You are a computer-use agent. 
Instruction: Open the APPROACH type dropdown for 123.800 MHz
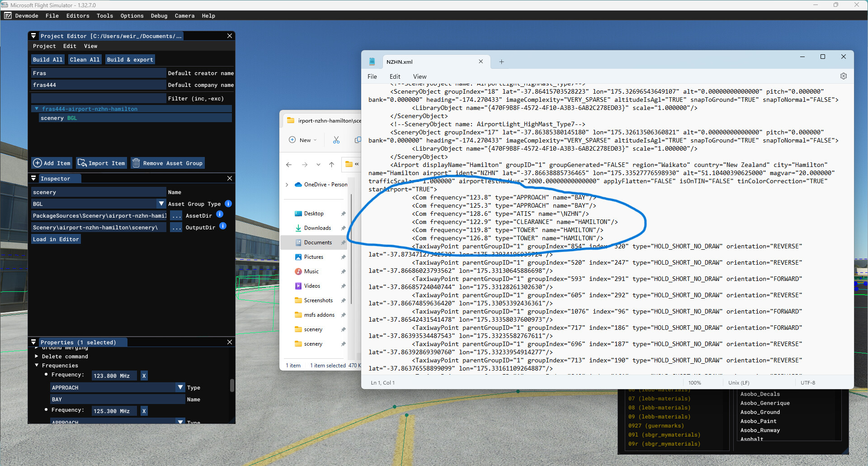[180, 387]
